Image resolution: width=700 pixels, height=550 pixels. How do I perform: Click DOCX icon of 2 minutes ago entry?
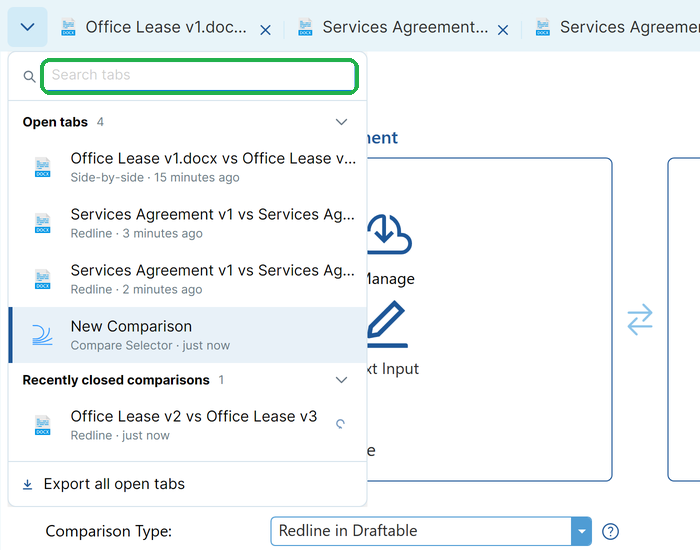point(42,279)
